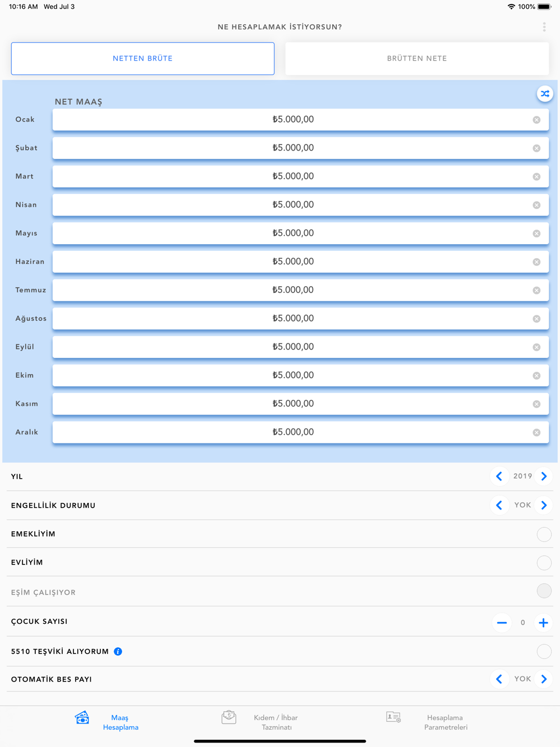Clear the Mayıs salary field
Viewport: 560px width, 747px height.
pos(536,234)
